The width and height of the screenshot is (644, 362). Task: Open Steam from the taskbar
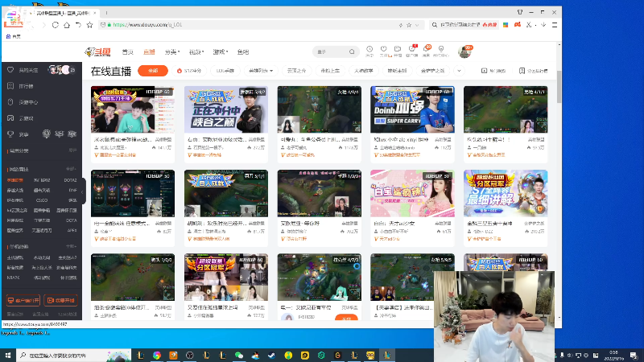(271, 355)
